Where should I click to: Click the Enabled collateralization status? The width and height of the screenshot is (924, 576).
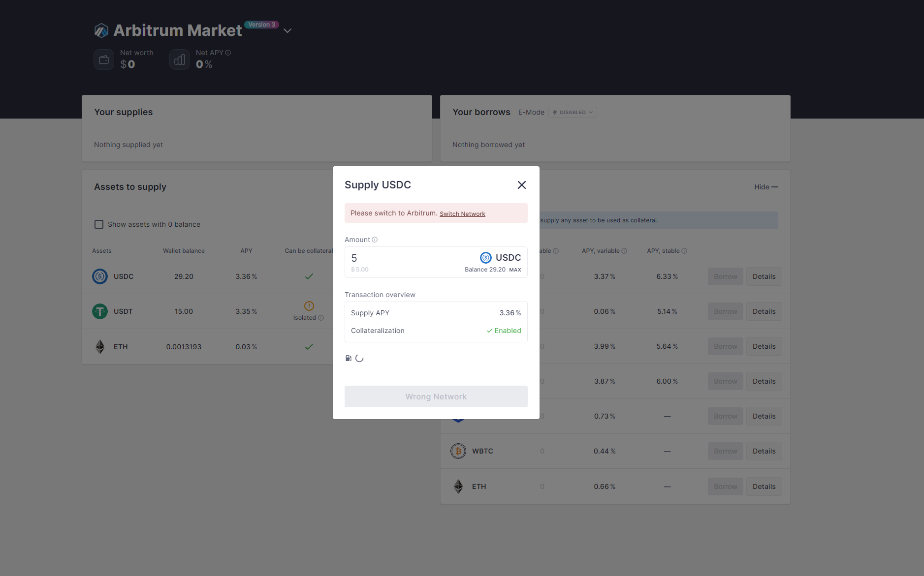tap(504, 331)
